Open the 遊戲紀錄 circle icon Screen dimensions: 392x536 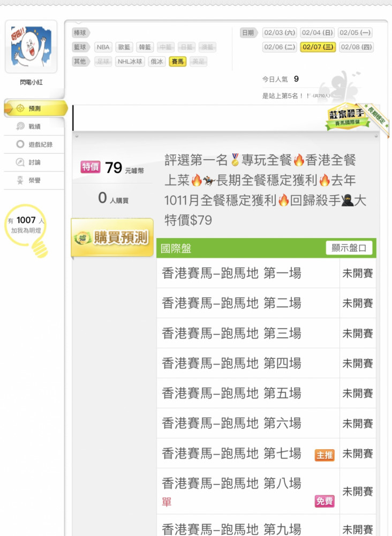[x=20, y=144]
